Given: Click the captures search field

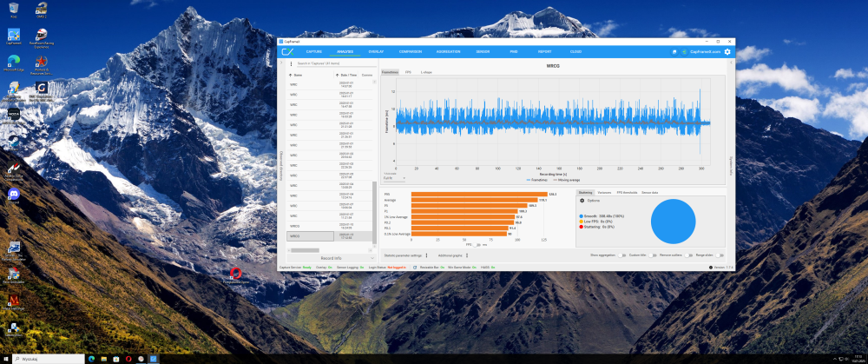Looking at the screenshot, I should 335,63.
